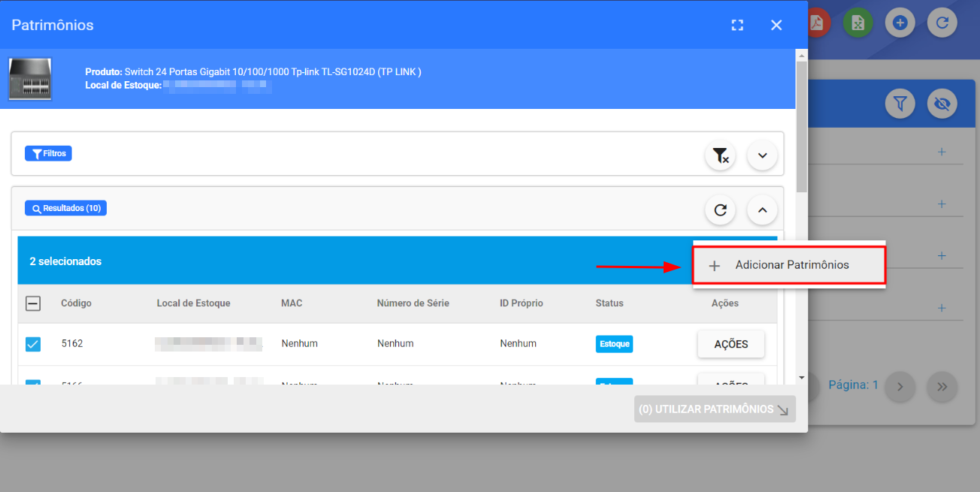Collapse the Resultados panel chevron
The height and width of the screenshot is (492, 980).
coord(762,210)
